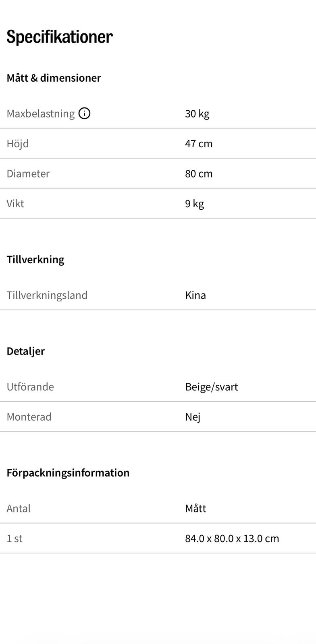Select the 9 kg weight value
This screenshot has height=644, width=316.
click(194, 204)
